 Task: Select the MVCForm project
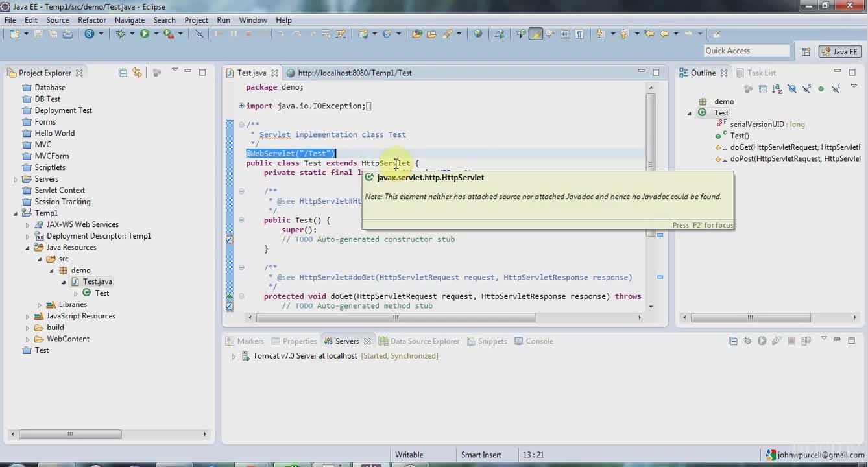52,156
